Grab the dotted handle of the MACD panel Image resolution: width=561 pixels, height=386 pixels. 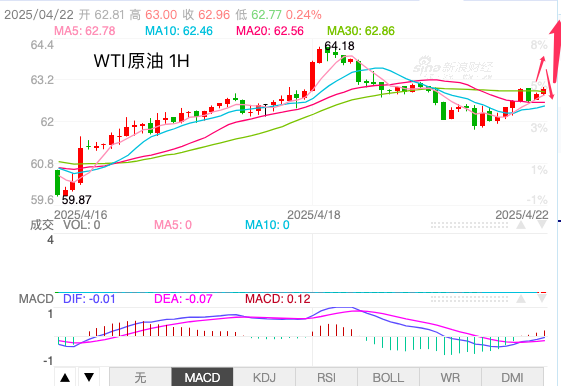469,299
